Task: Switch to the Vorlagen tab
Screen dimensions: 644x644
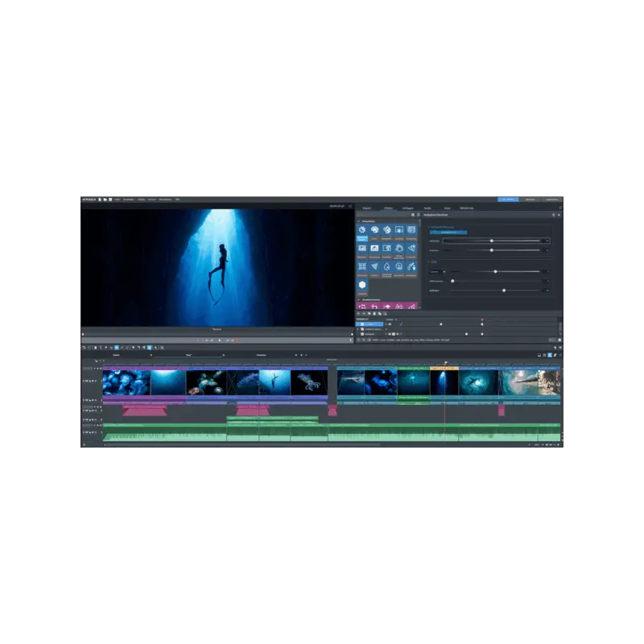Action: [408, 208]
